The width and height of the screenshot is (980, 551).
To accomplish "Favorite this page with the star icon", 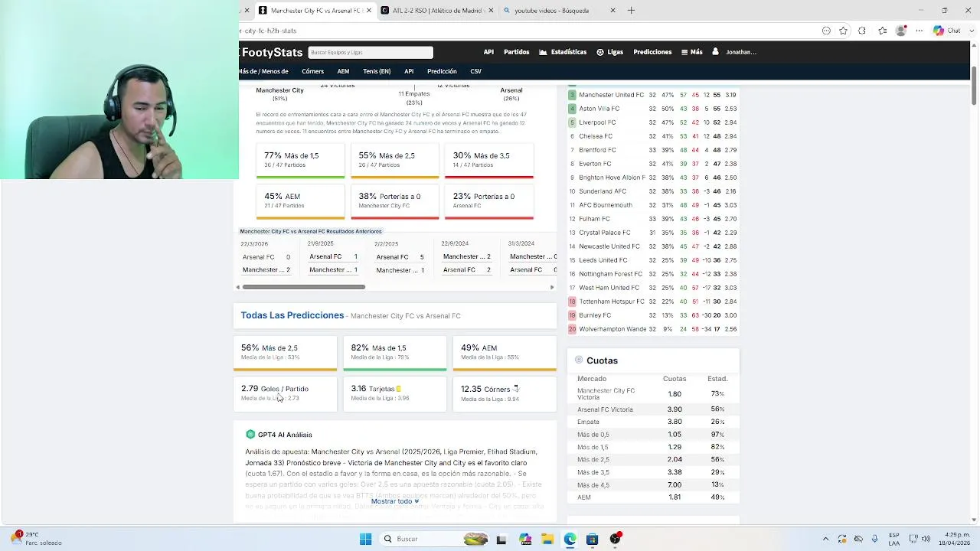I will [x=843, y=31].
